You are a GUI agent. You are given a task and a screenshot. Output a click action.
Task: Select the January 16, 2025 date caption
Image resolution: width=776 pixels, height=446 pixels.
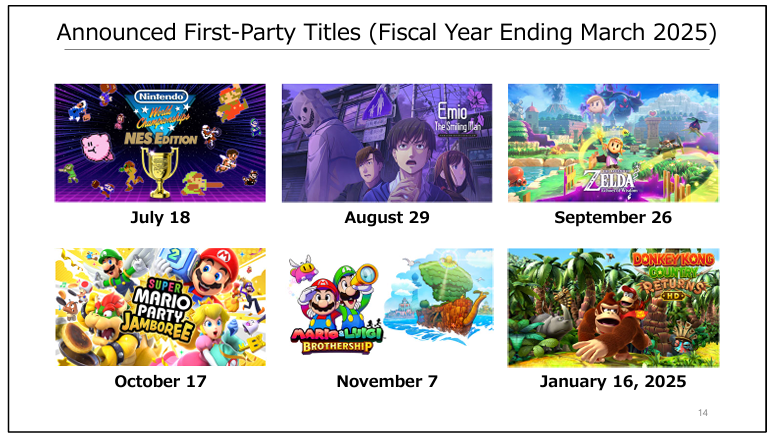pyautogui.click(x=613, y=382)
